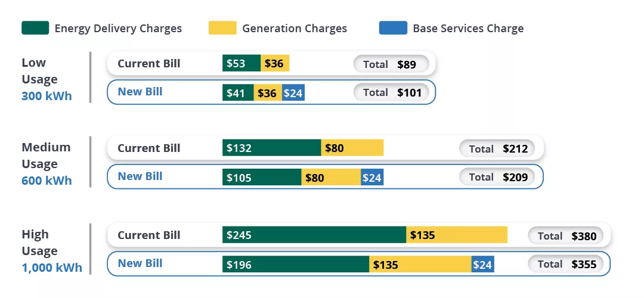Click the $80 yellow bar in Medium Current Bill

pyautogui.click(x=352, y=148)
